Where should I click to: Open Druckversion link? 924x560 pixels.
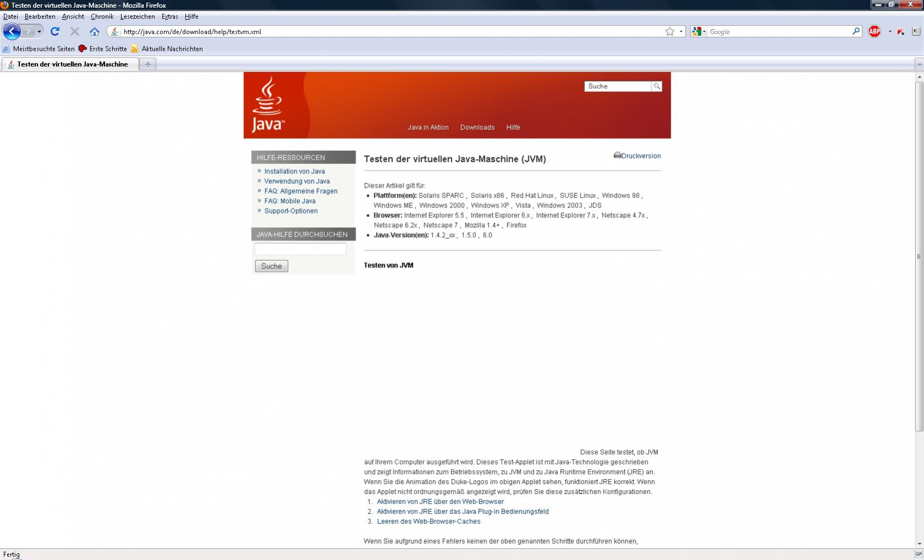tap(641, 156)
